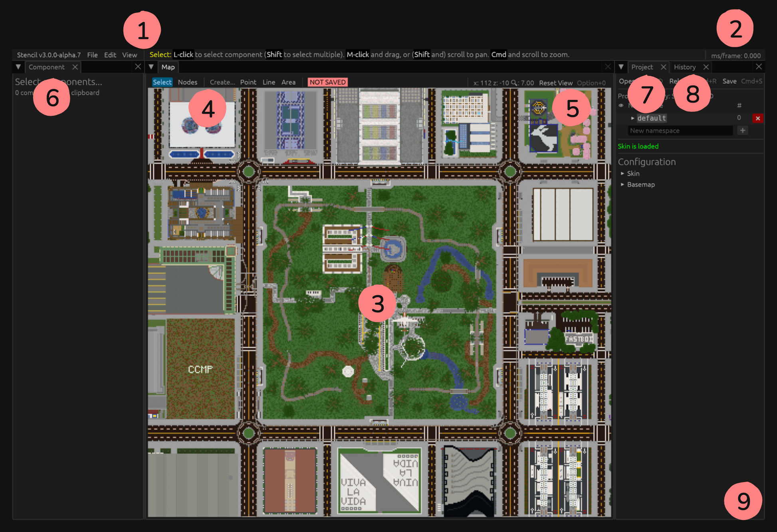
Task: Click the red NOT SAVED indicator
Action: pyautogui.click(x=327, y=82)
